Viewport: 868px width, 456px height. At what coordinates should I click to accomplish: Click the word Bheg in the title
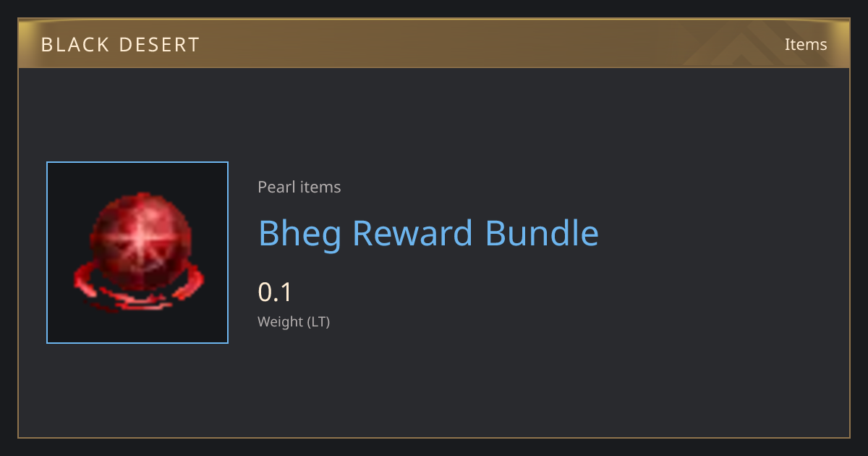pos(299,234)
